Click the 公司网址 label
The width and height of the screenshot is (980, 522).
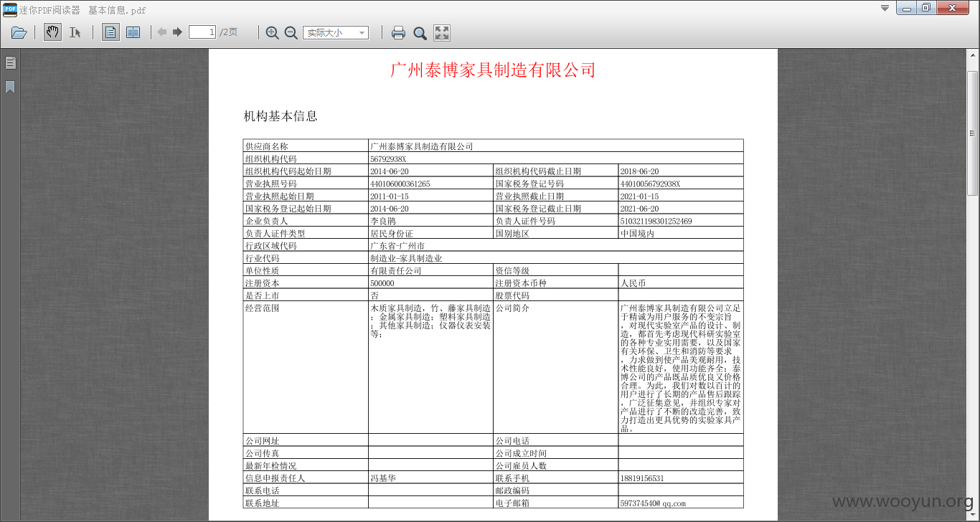pos(263,441)
